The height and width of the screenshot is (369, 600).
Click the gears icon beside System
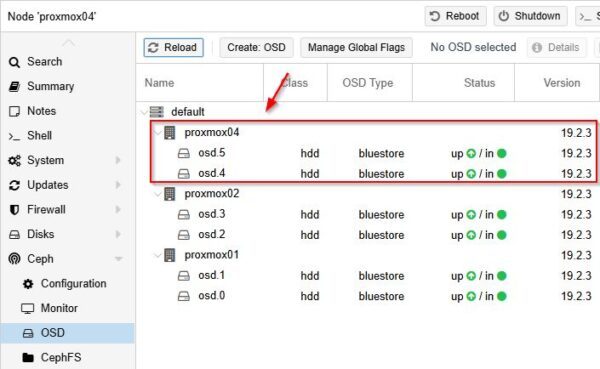point(15,161)
